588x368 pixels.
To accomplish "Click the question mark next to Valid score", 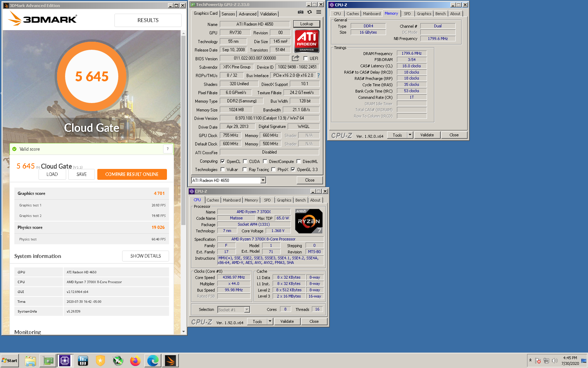I will (168, 149).
